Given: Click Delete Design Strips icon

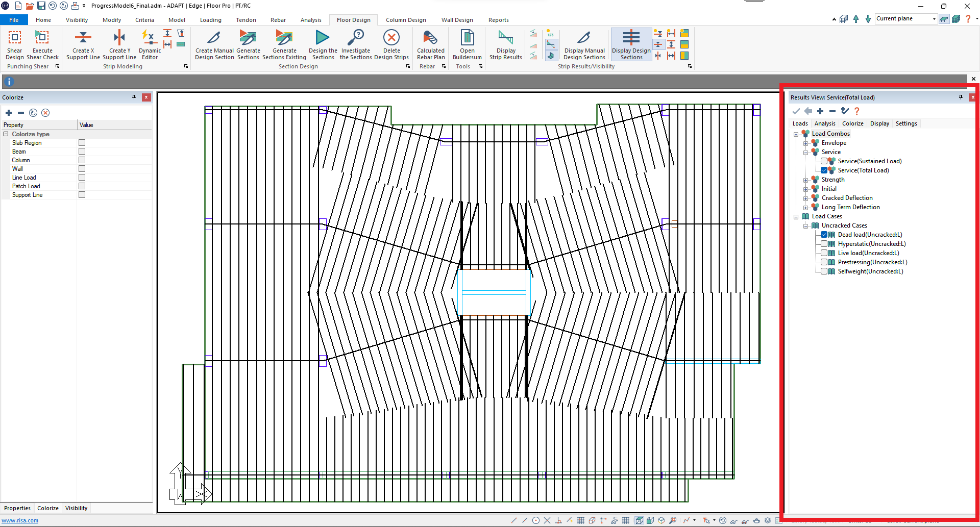Looking at the screenshot, I should pyautogui.click(x=391, y=38).
